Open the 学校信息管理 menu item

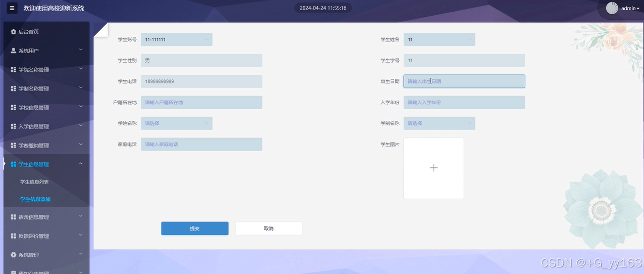(x=46, y=108)
